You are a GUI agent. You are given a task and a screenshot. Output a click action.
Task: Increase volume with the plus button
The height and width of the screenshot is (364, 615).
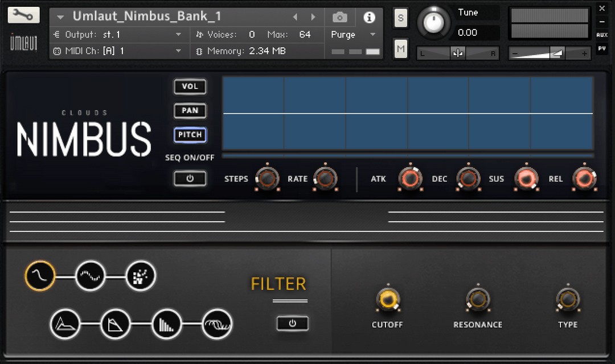(x=584, y=53)
